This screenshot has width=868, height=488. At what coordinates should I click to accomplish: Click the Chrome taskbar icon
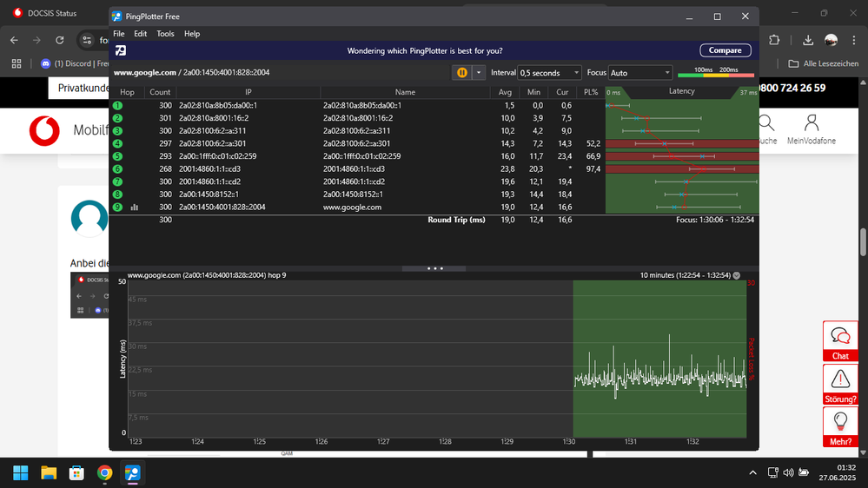pyautogui.click(x=104, y=473)
